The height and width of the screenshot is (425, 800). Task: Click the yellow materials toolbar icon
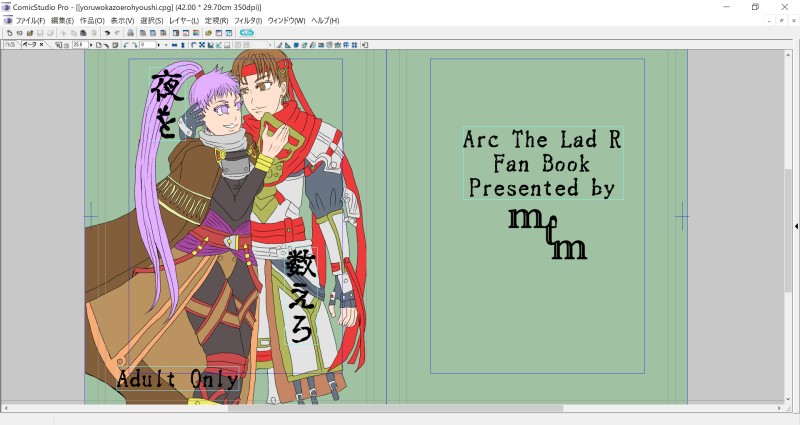[208, 33]
